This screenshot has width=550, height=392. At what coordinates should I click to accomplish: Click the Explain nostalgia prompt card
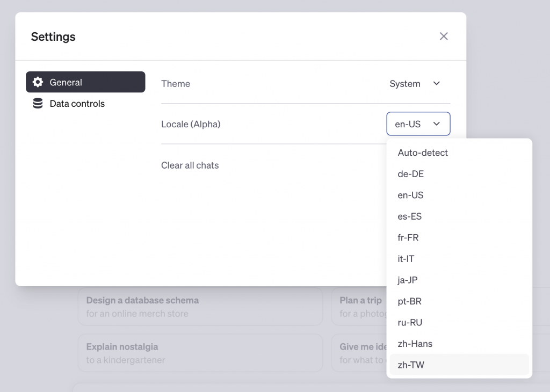[200, 353]
